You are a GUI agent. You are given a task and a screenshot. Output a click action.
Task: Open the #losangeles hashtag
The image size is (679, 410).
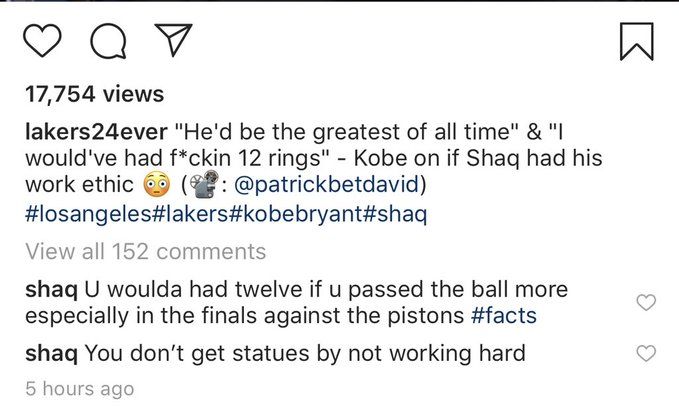click(89, 215)
